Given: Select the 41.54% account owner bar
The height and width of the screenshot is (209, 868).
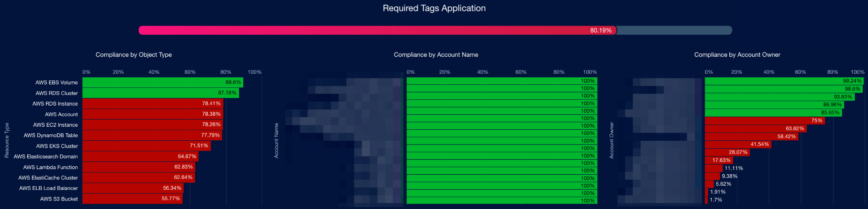Looking at the screenshot, I should point(738,145).
